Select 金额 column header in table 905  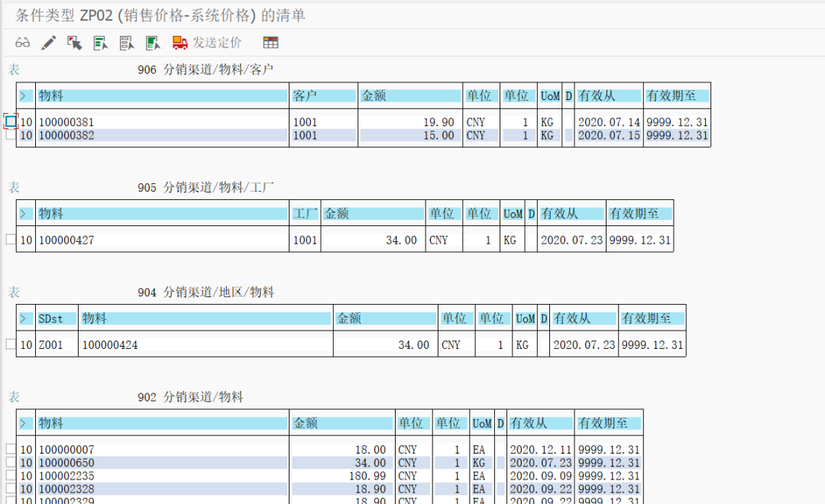(374, 214)
